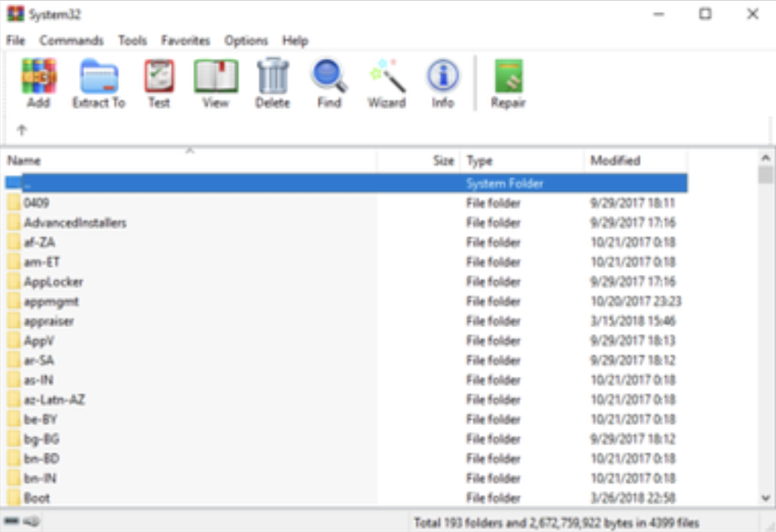This screenshot has width=776, height=532.
Task: Sort by the Name column header
Action: pos(190,161)
